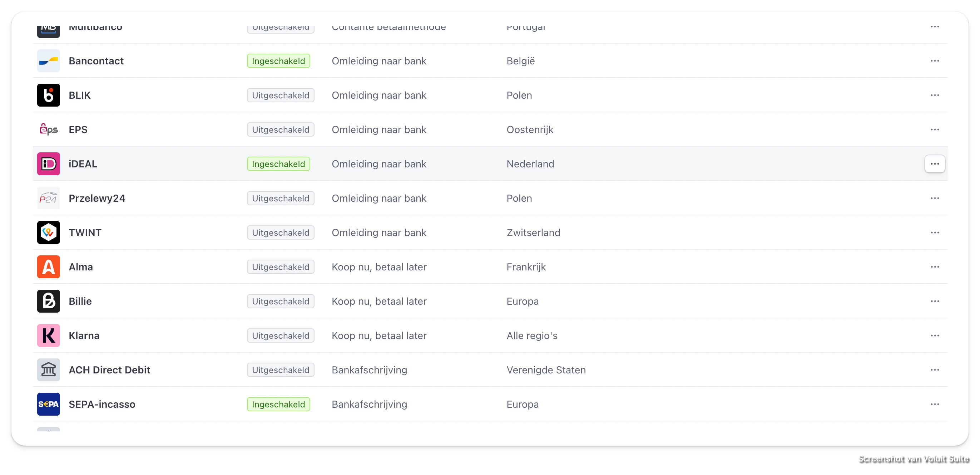Open the Przelewy24 row overflow menu

click(x=934, y=198)
